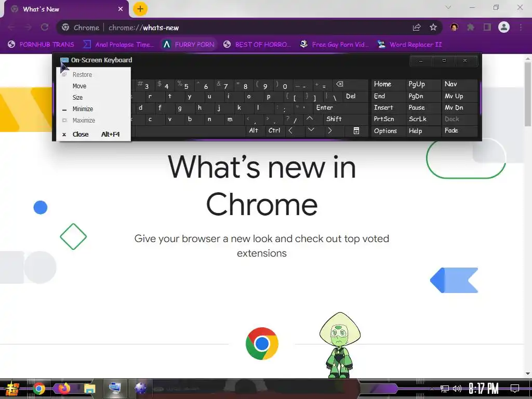Tap the Home key on the keyboard
532x399 pixels.
coord(388,84)
